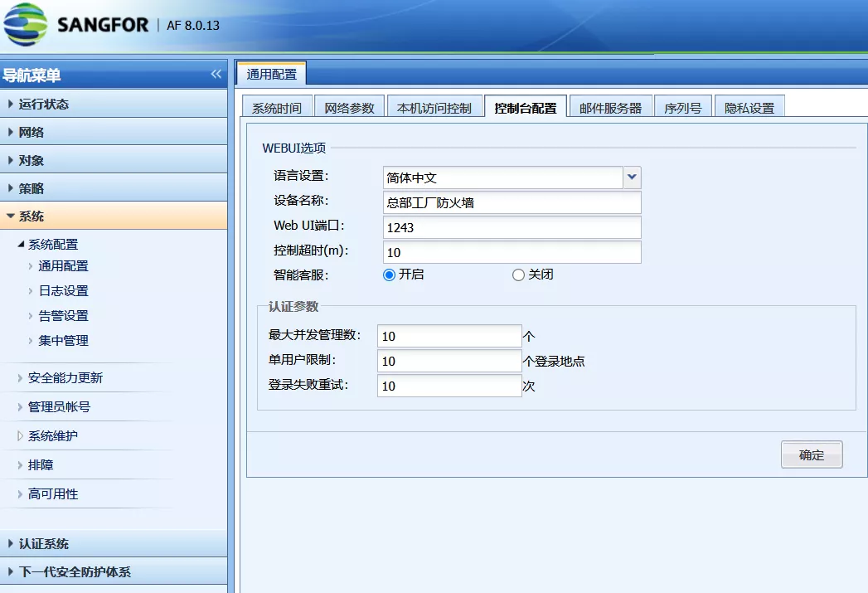Click the Web UI端口 field

click(512, 227)
